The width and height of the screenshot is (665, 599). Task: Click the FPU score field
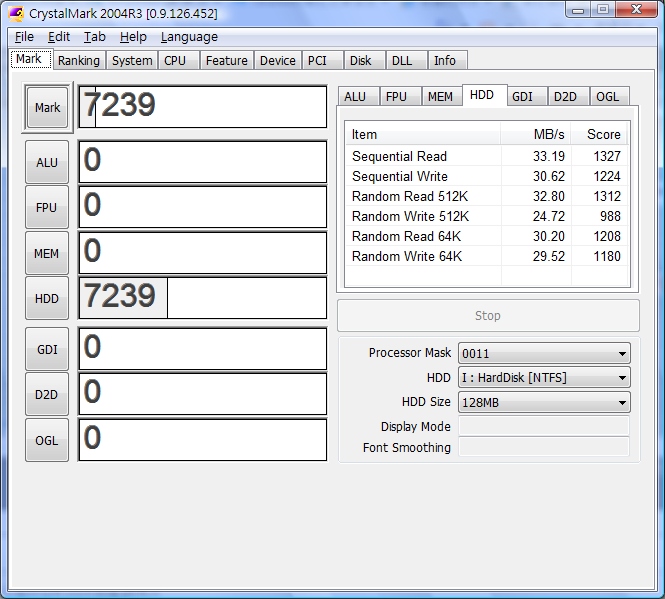click(x=203, y=207)
